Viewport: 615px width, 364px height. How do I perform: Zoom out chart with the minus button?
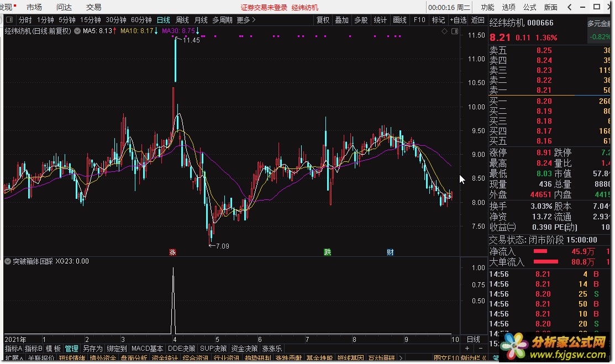pos(481,349)
